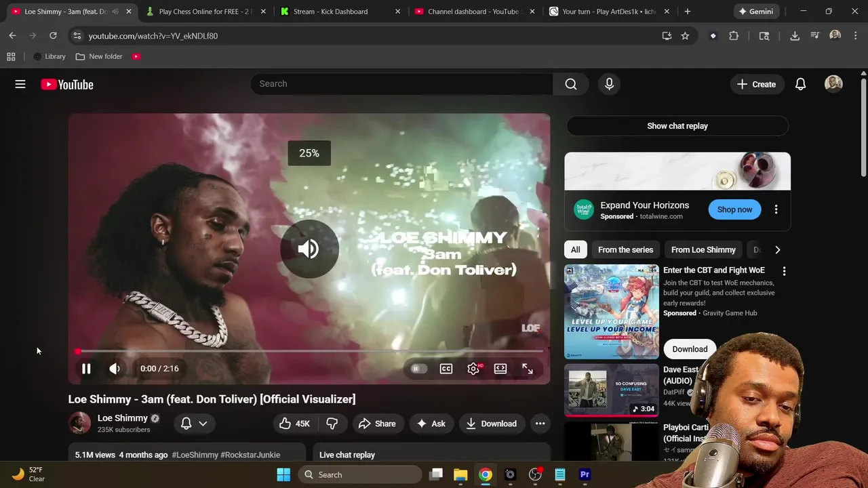Open the Dave East video thumbnail
Viewport: 868px width, 488px height.
[x=612, y=390]
